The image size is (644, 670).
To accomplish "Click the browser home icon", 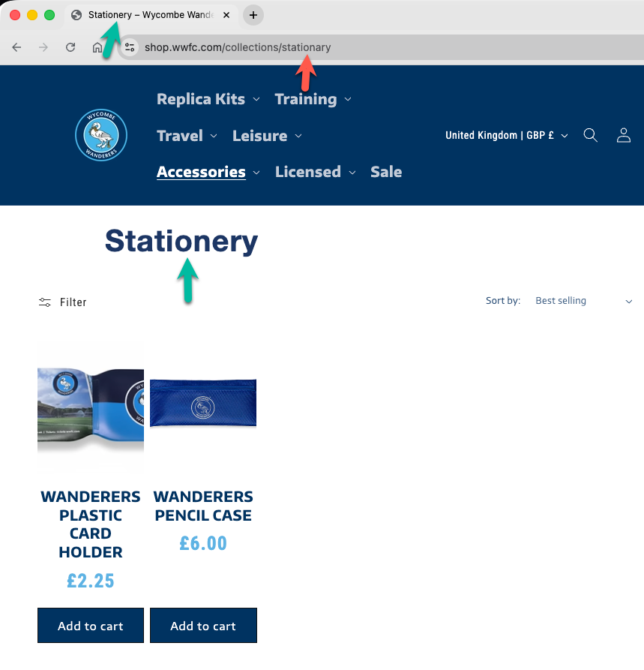I will coord(97,47).
